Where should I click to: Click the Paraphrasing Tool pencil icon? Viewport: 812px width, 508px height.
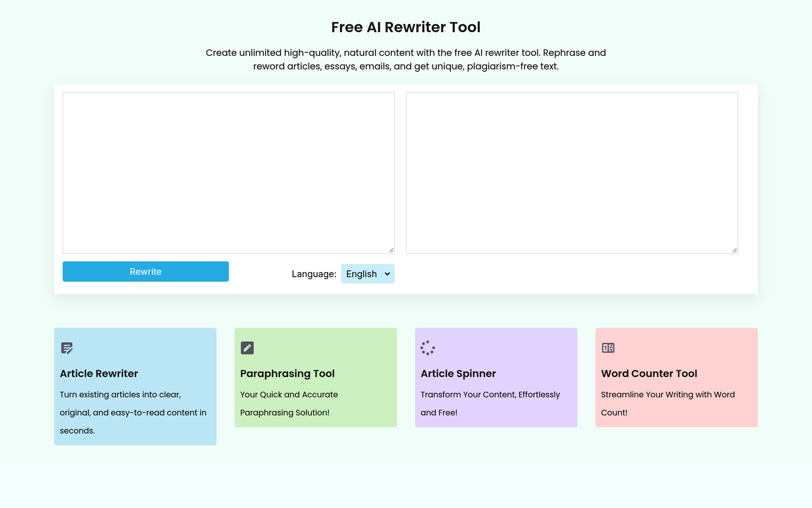click(247, 348)
